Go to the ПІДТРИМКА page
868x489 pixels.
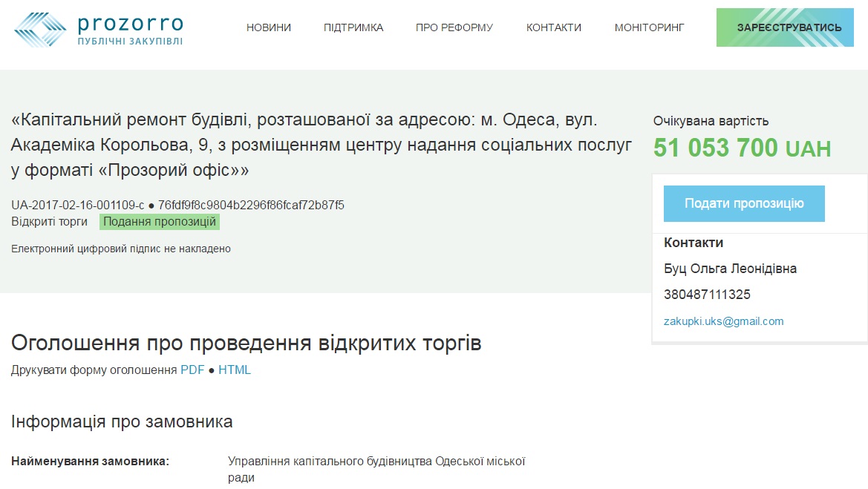[353, 27]
